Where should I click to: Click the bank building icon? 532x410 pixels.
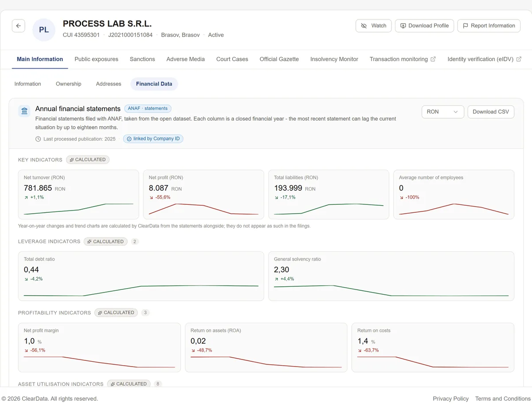tap(24, 111)
